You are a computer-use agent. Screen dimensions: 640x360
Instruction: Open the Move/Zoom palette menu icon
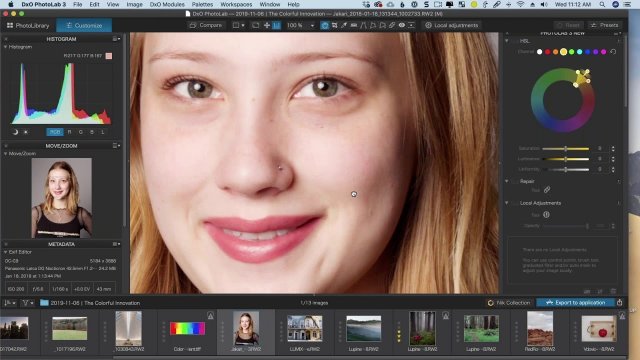pos(116,145)
